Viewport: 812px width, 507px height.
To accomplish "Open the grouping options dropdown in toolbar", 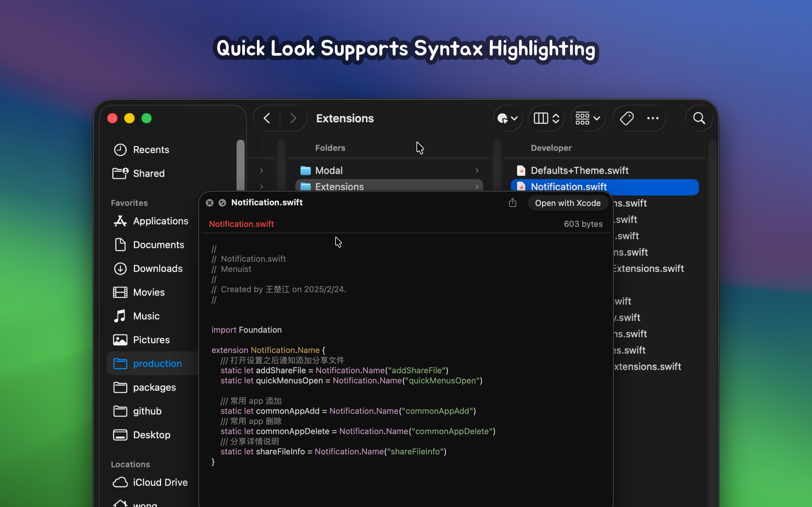I will pos(587,118).
